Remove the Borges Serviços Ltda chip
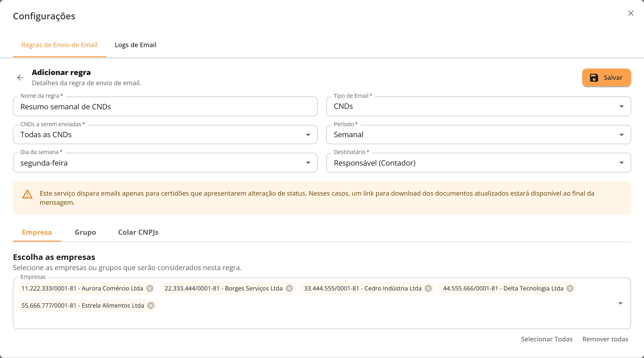Viewport: 644px width, 358px height. (289, 288)
